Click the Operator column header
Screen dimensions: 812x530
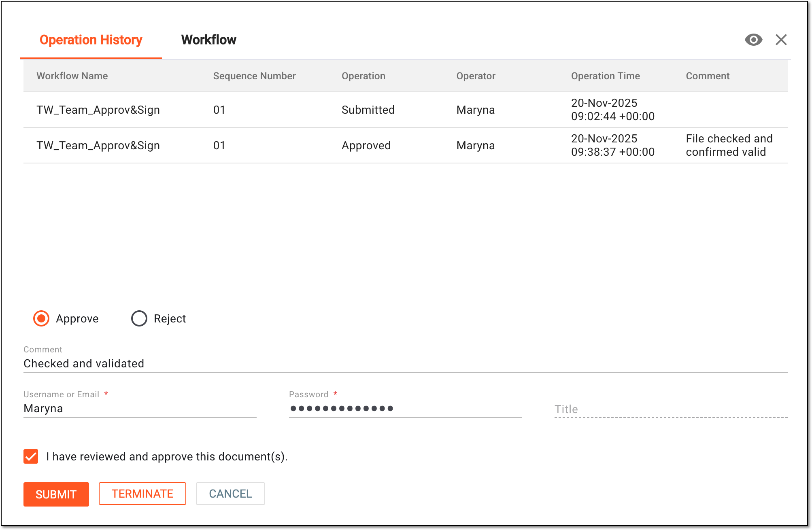tap(476, 76)
